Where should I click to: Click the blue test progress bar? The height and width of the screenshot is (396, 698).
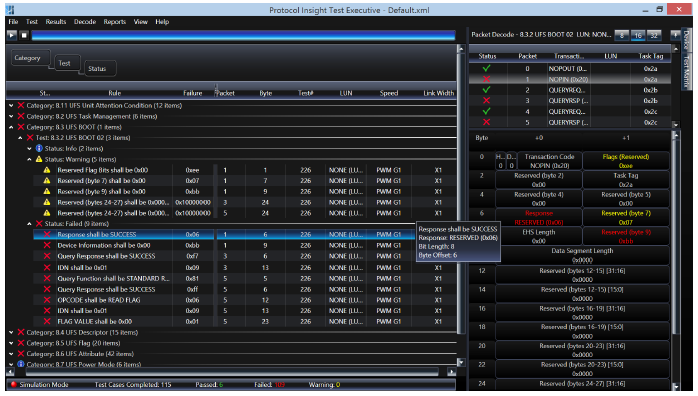click(x=243, y=36)
